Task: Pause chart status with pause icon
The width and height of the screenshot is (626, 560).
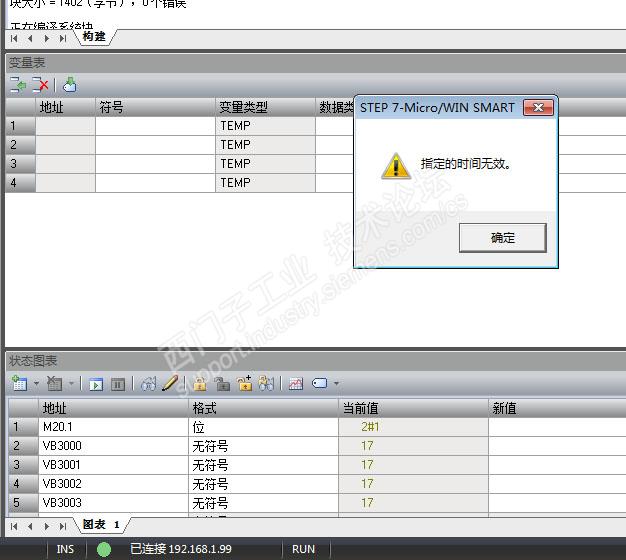Action: (118, 384)
